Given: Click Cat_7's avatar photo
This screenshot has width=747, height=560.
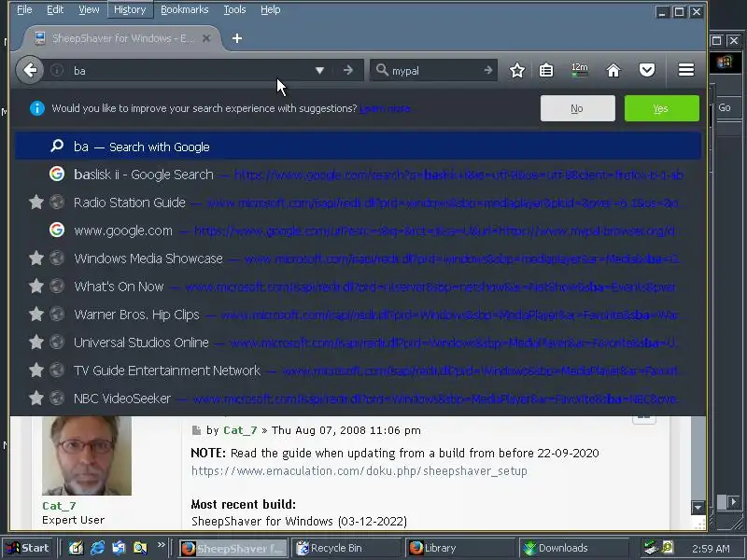Looking at the screenshot, I should click(87, 455).
